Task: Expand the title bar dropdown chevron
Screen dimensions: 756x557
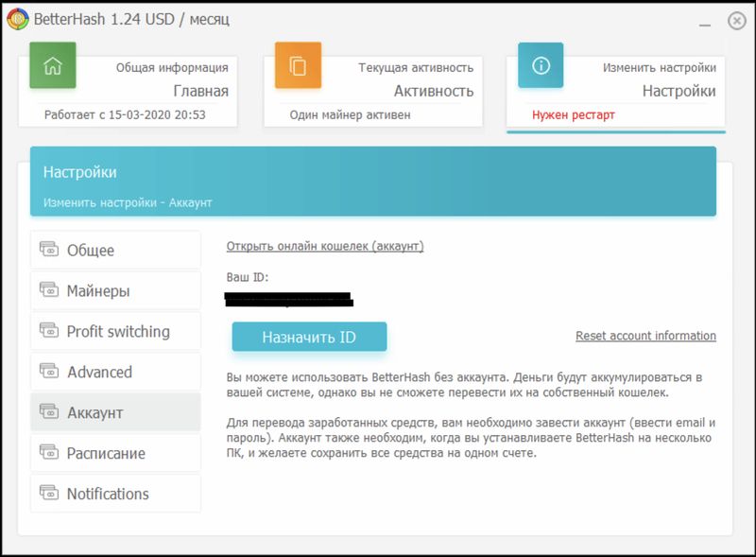Action: tap(703, 20)
